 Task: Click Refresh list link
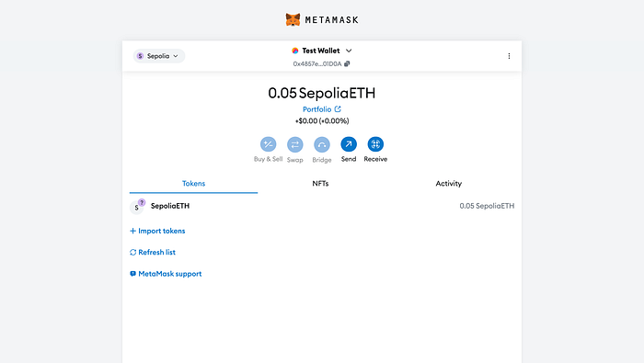click(x=153, y=252)
